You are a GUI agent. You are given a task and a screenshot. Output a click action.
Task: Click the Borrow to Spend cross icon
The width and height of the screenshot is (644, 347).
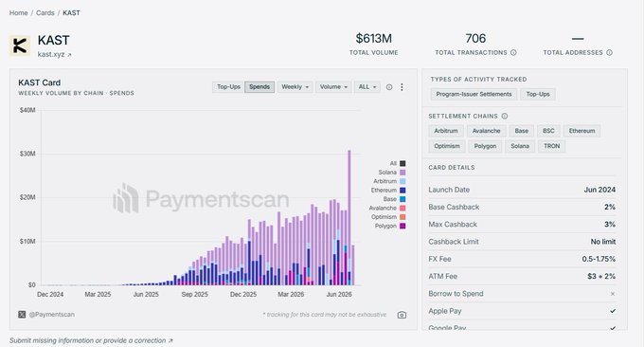click(x=613, y=294)
